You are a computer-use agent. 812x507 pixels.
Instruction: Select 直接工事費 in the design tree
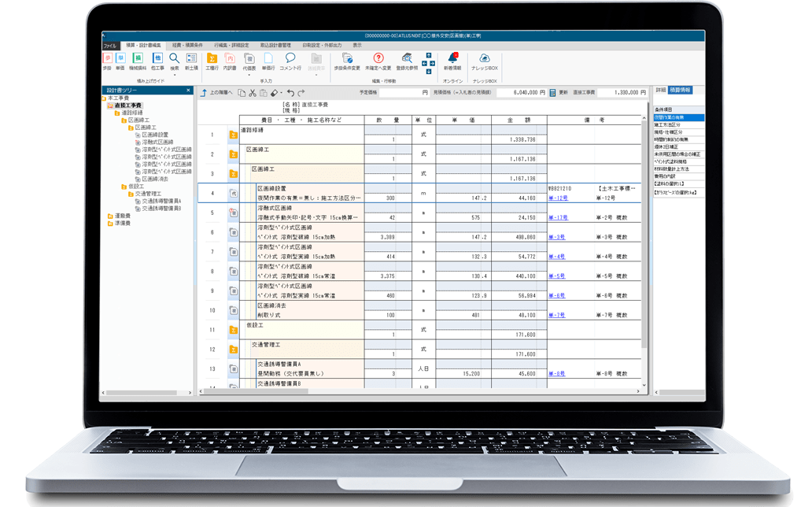pos(127,105)
